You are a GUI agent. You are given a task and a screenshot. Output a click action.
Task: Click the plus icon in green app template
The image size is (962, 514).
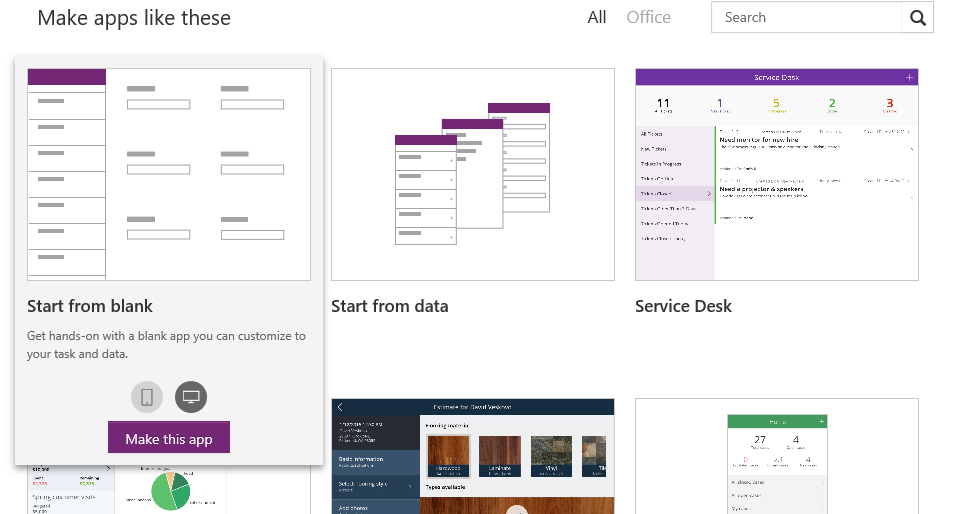[x=821, y=422]
